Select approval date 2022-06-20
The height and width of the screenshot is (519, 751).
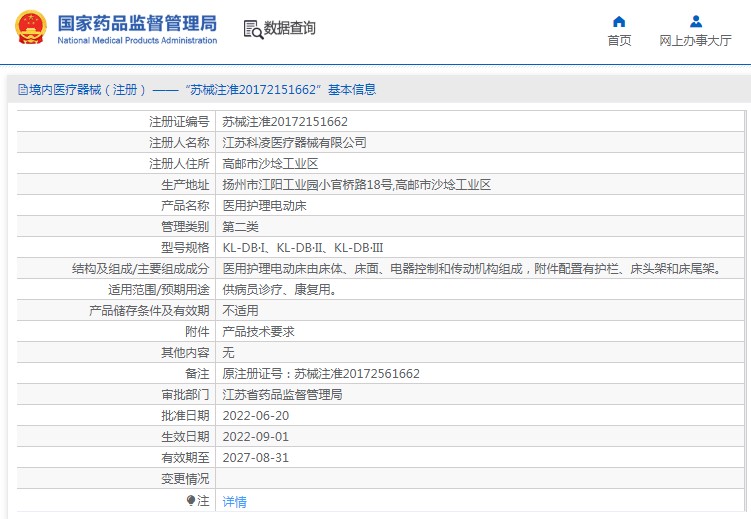[x=256, y=416]
